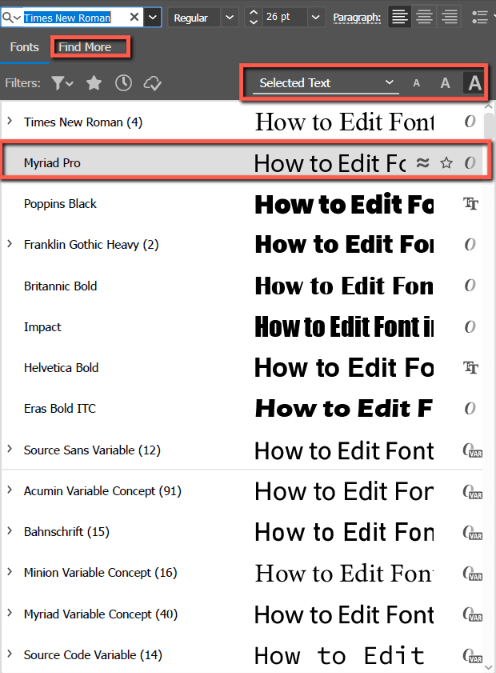
Task: Choose large sample text size
Action: tap(474, 83)
